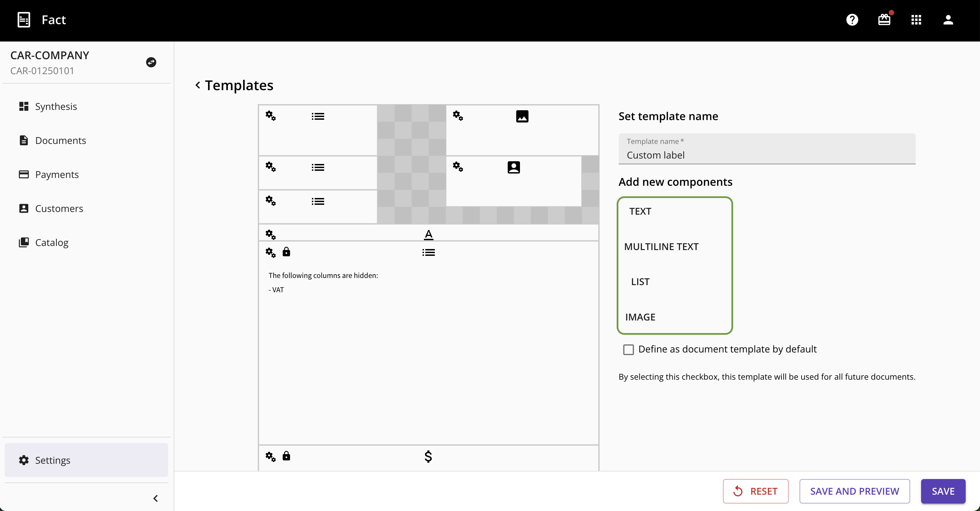This screenshot has height=511, width=980.
Task: Add a MULTILINE TEXT component
Action: [x=661, y=246]
